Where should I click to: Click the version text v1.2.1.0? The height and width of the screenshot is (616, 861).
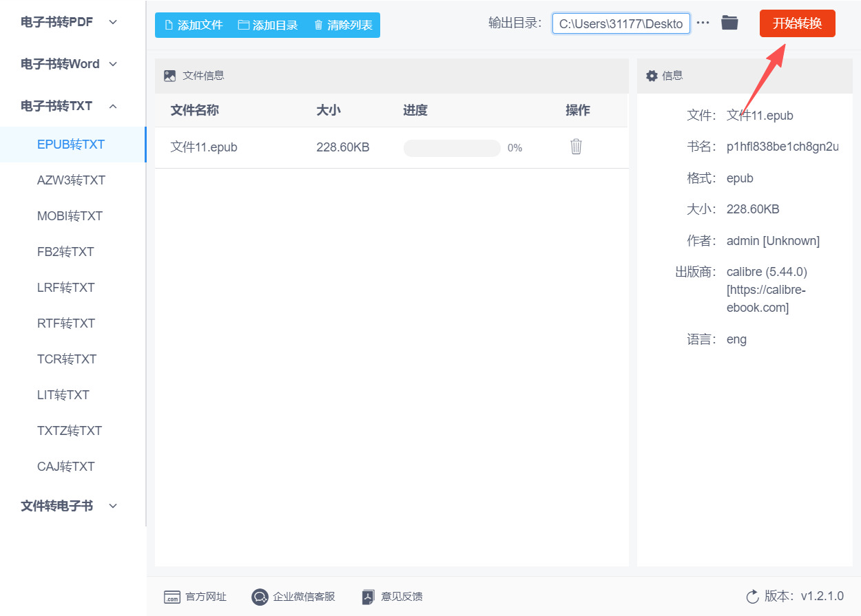(822, 596)
